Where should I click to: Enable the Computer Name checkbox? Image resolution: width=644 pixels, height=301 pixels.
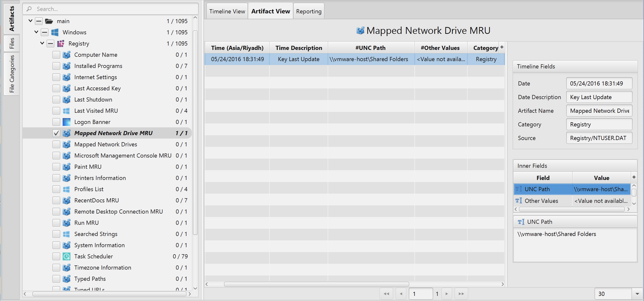[56, 55]
